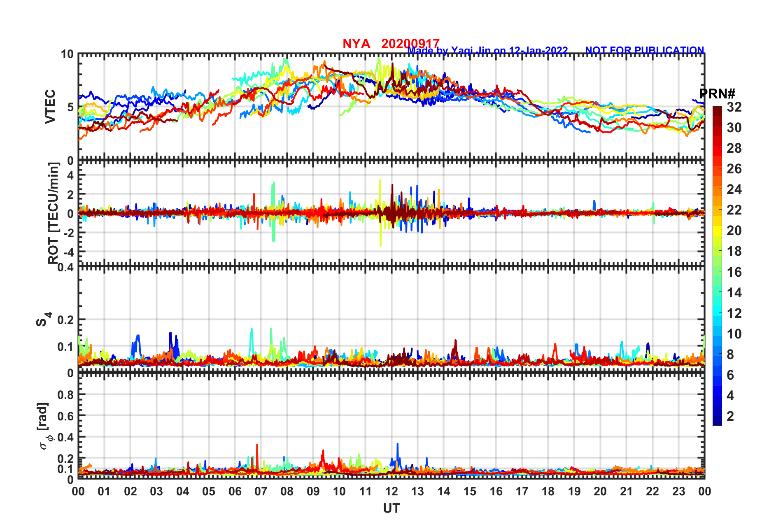Click the sigma-phi axis tick label "0.8"
The image size is (783, 532).
click(x=66, y=395)
